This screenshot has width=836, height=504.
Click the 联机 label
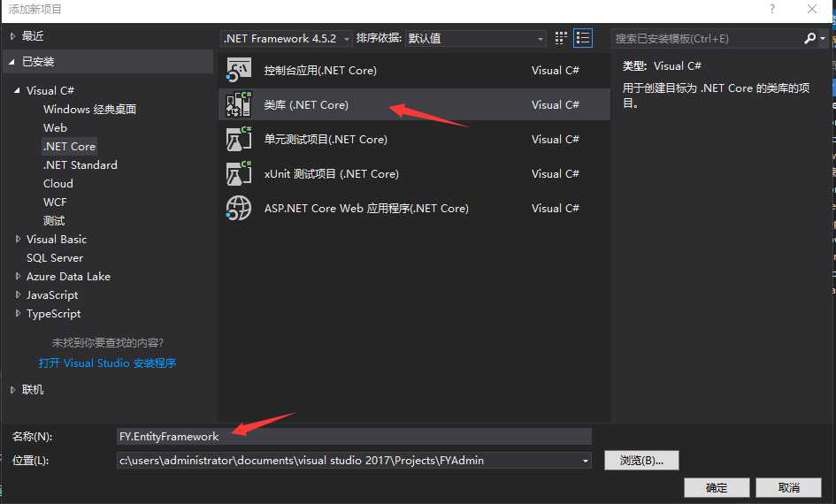click(33, 390)
